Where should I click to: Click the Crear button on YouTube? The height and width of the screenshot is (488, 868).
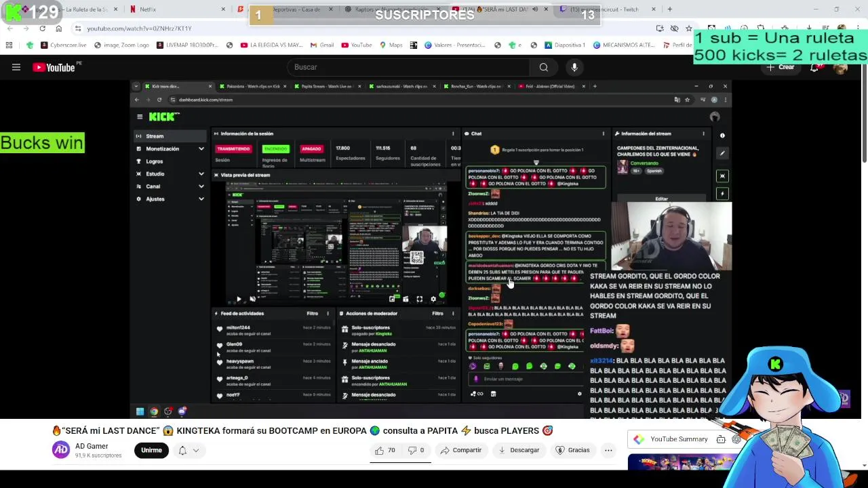coord(781,67)
